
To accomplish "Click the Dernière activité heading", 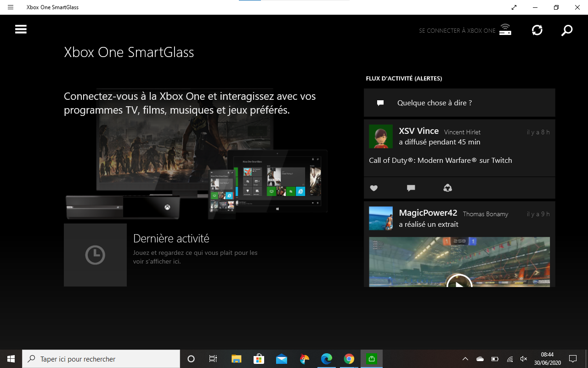I will pos(171,238).
